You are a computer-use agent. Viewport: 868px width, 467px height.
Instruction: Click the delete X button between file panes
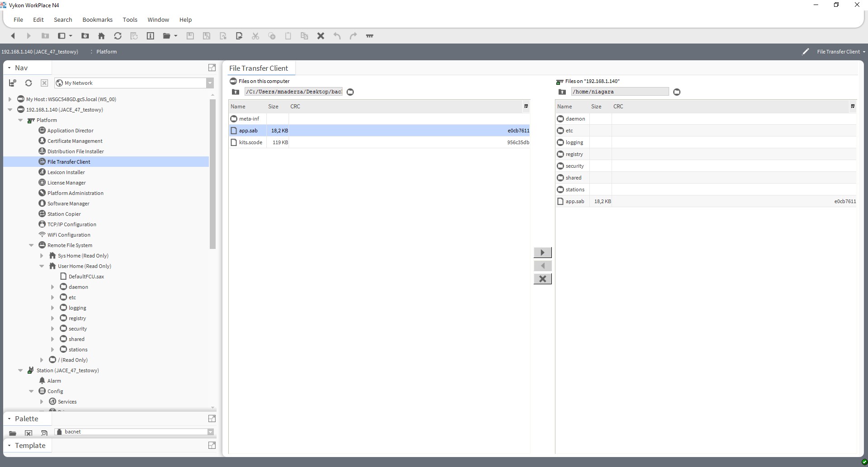click(x=542, y=279)
